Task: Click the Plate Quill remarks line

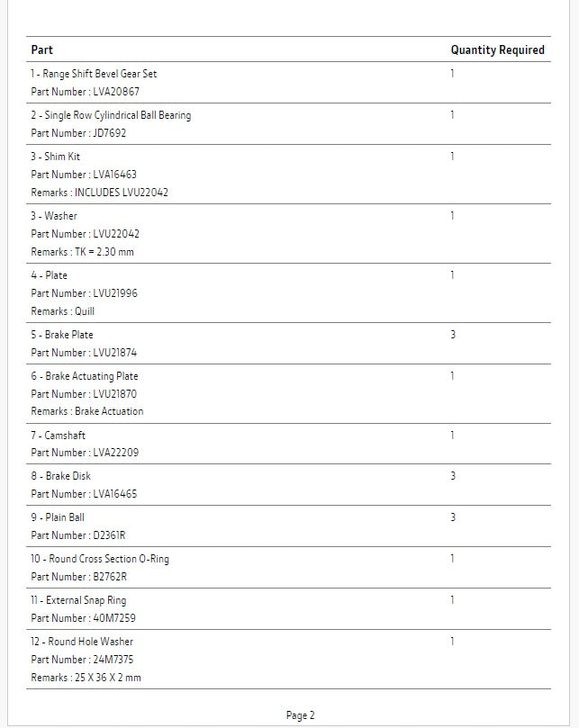Action: pyautogui.click(x=62, y=311)
